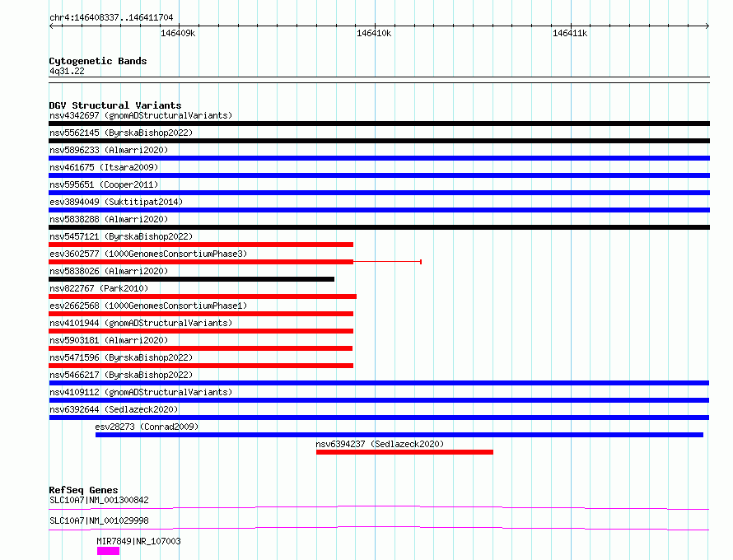Screen dimensions: 733x560
Task: Select blue bar under nsv461675 Itsara2009
Action: click(379, 175)
